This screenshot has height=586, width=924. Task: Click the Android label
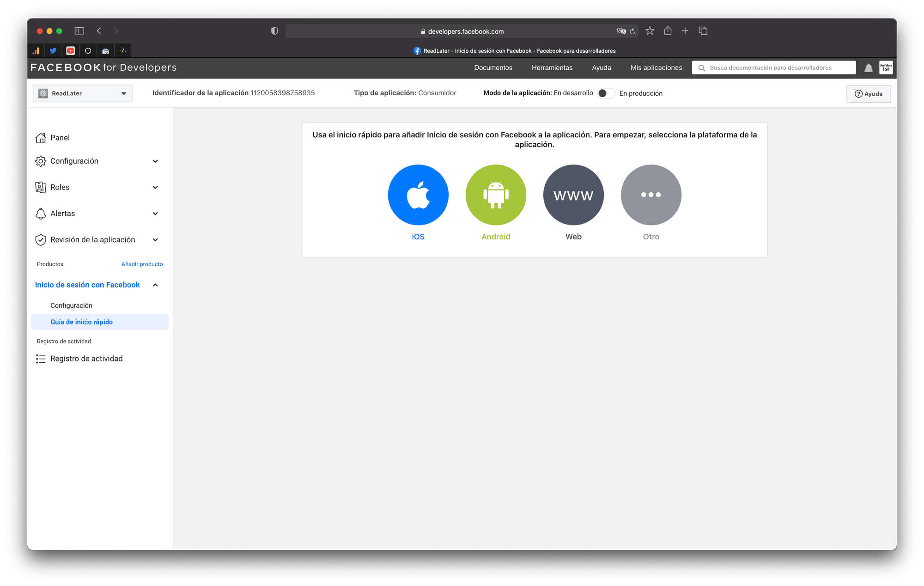pyautogui.click(x=496, y=237)
